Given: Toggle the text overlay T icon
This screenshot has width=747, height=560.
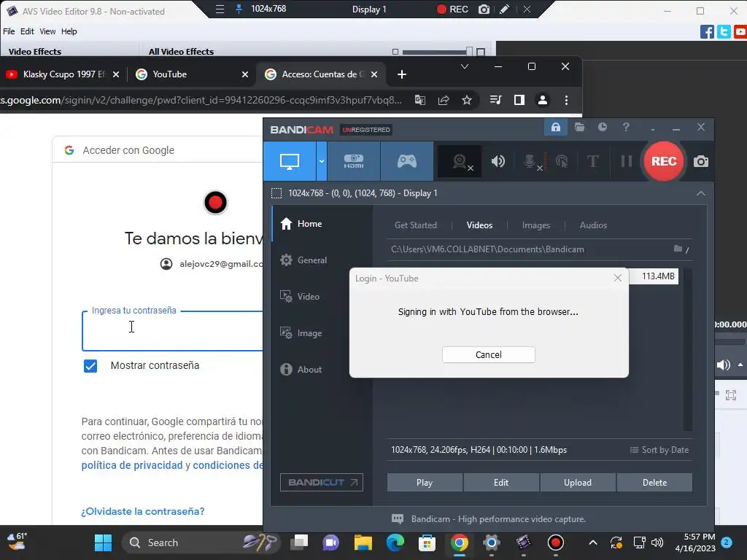Looking at the screenshot, I should 592,161.
